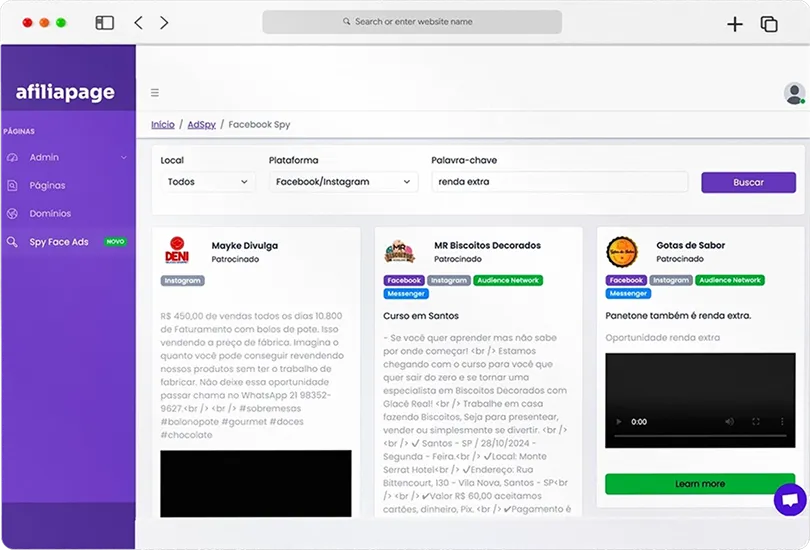810x550 pixels.
Task: Open Spy Face Ads sidebar item
Action: click(59, 242)
